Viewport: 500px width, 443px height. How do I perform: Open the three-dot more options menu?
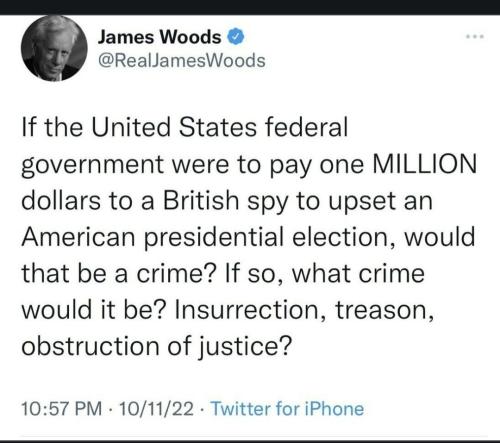475,37
